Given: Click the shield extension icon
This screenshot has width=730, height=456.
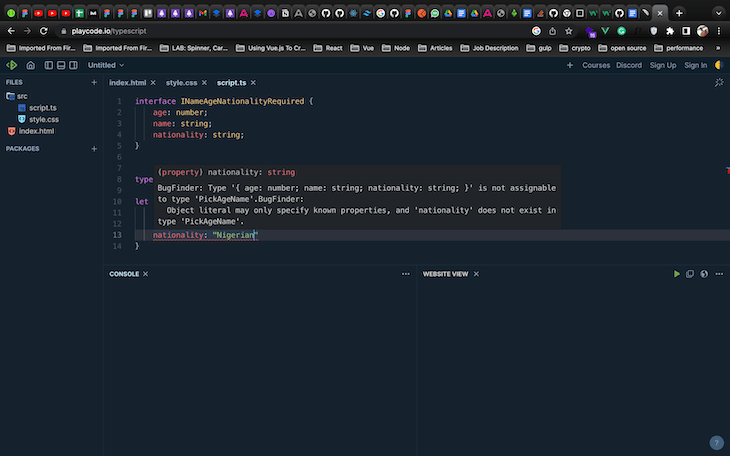Looking at the screenshot, I should point(654,31).
